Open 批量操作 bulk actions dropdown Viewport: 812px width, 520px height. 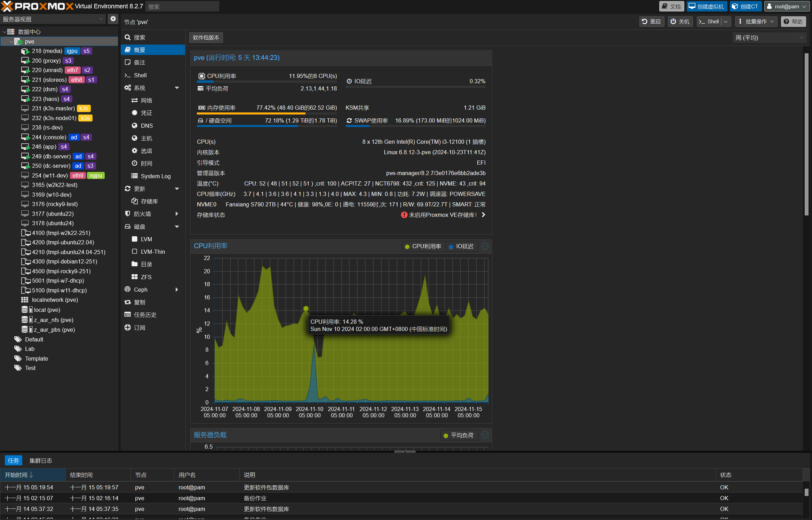tap(756, 22)
